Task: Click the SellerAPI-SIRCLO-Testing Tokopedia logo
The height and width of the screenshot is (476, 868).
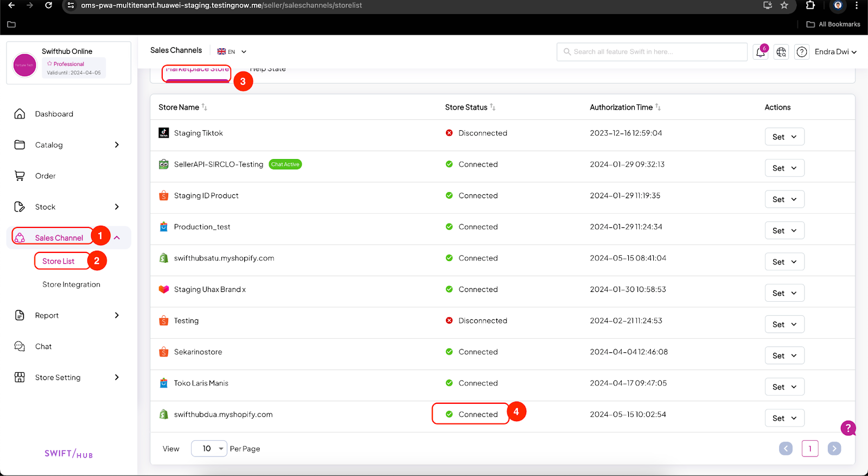Action: click(x=163, y=164)
